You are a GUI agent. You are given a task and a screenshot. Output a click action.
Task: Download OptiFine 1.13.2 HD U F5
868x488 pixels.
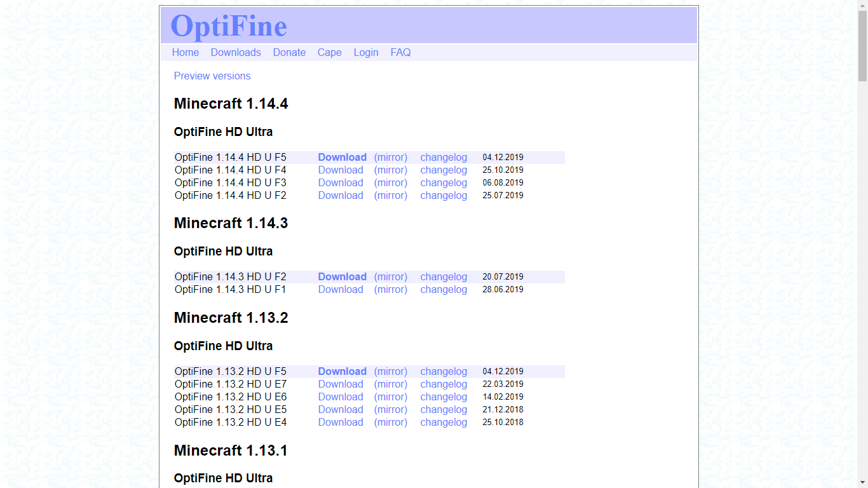click(x=342, y=372)
